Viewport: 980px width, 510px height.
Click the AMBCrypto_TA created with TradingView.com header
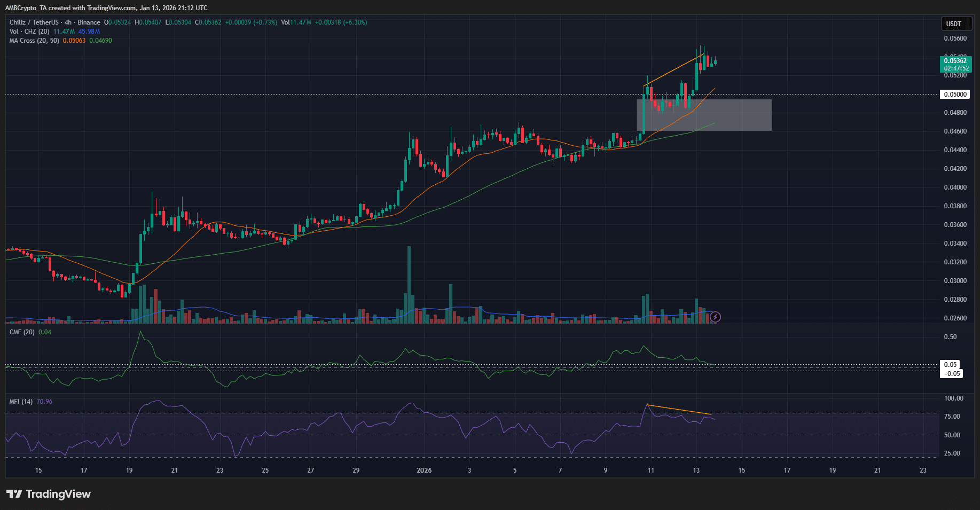pos(106,7)
